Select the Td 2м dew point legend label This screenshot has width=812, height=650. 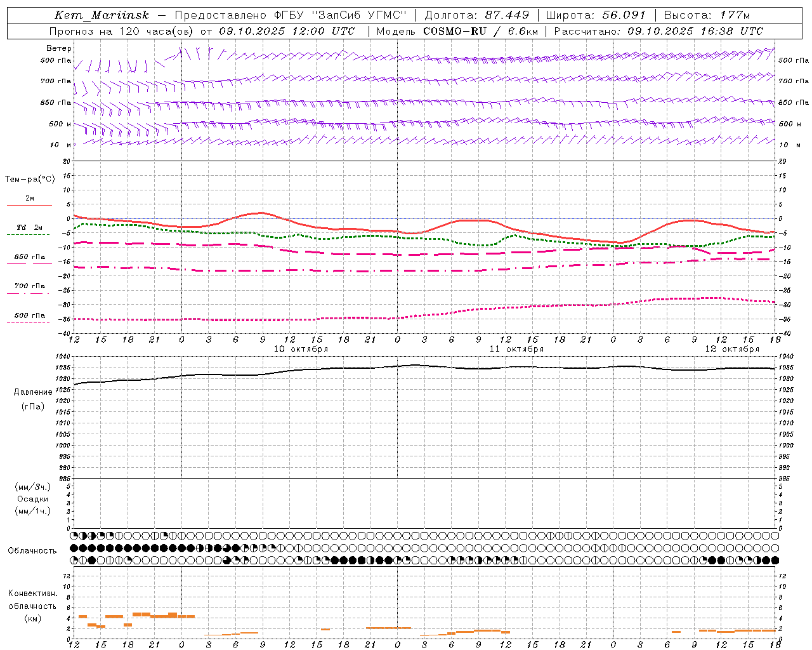coord(30,227)
